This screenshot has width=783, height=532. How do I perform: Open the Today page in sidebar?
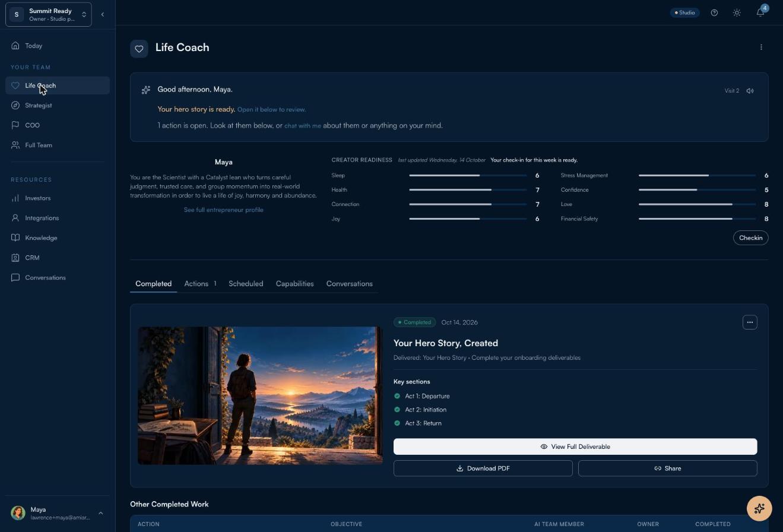58,46
